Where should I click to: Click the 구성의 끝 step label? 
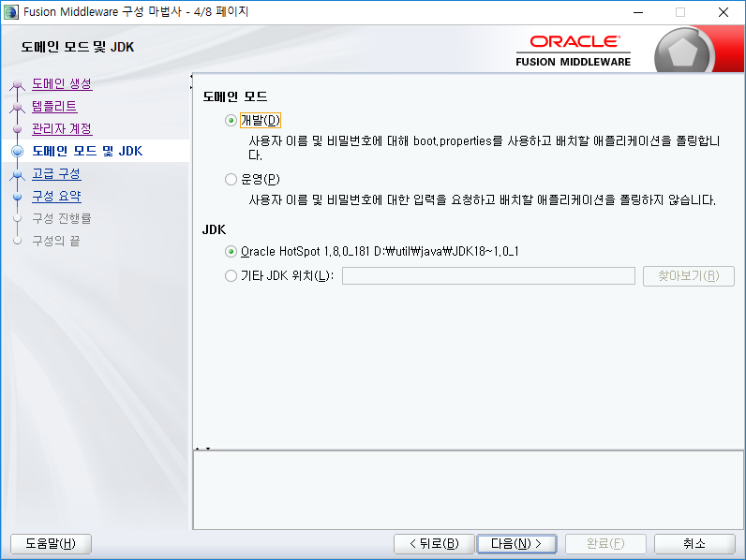click(x=55, y=241)
